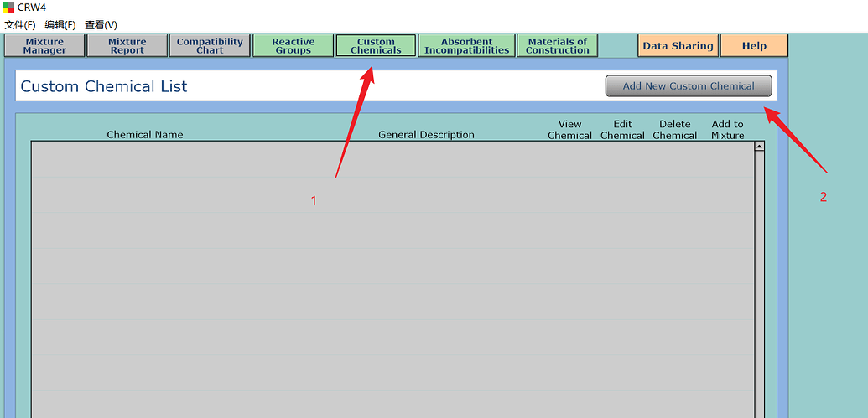Open the 编辑(E) menu

click(60, 25)
